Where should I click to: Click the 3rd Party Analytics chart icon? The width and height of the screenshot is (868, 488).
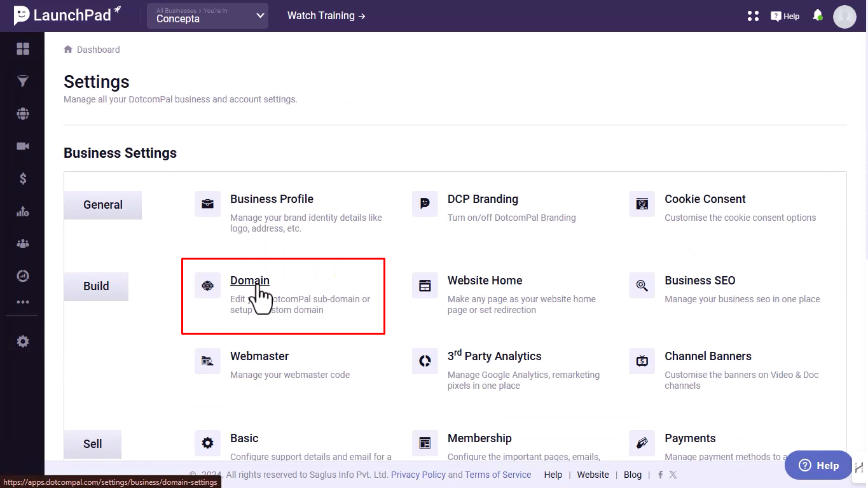[425, 361]
